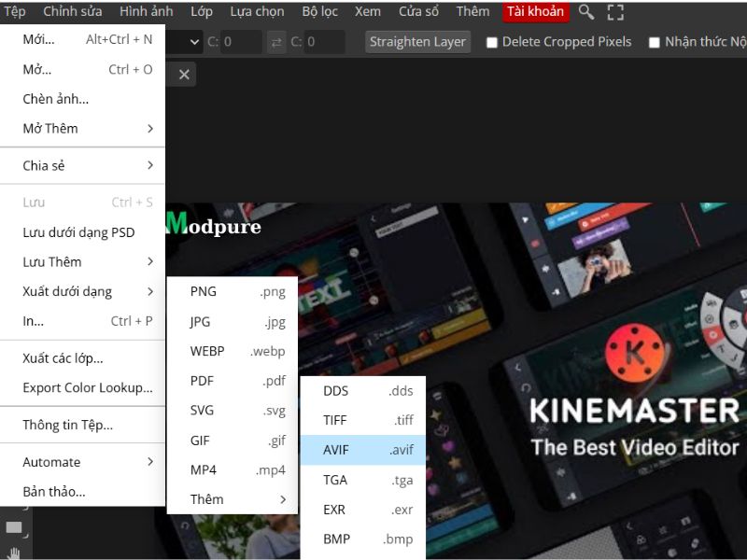Viewport: 747px width, 560px height.
Task: Export as WEBP format
Action: (x=233, y=352)
